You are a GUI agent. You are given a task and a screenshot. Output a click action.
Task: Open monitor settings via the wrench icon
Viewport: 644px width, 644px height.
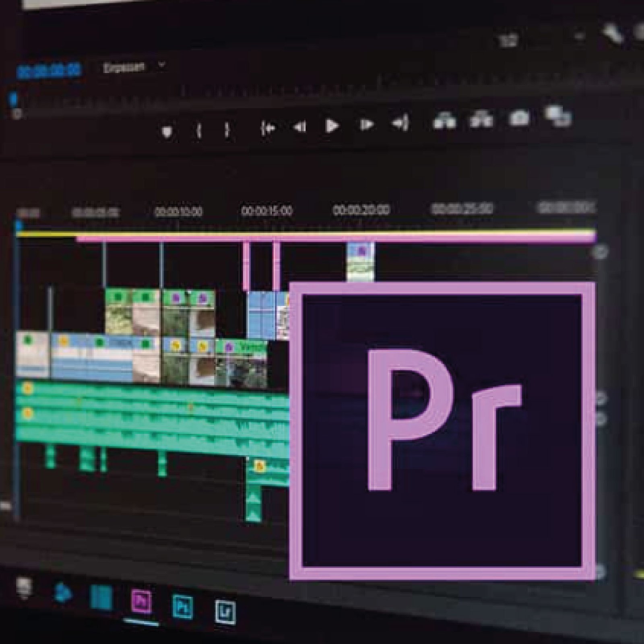tap(613, 33)
